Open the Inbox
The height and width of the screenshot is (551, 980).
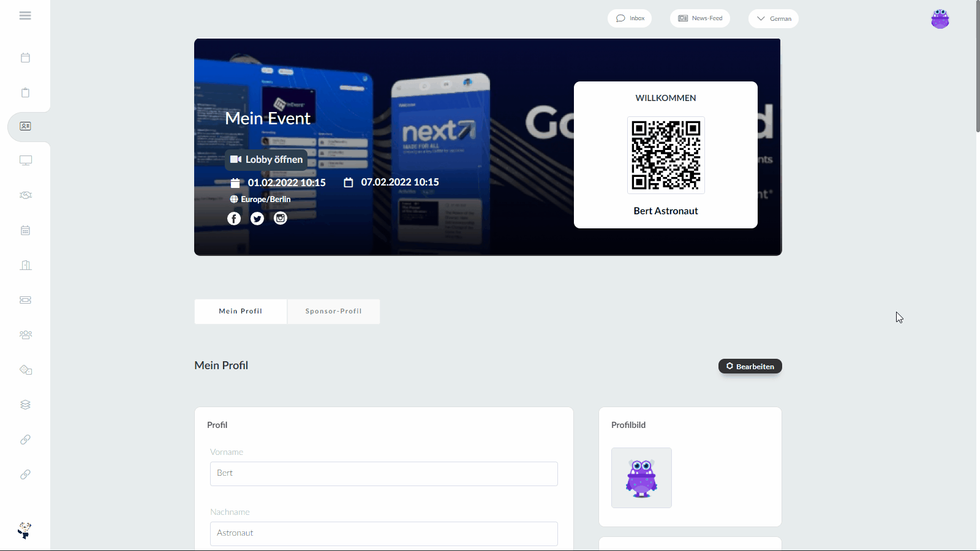point(630,18)
